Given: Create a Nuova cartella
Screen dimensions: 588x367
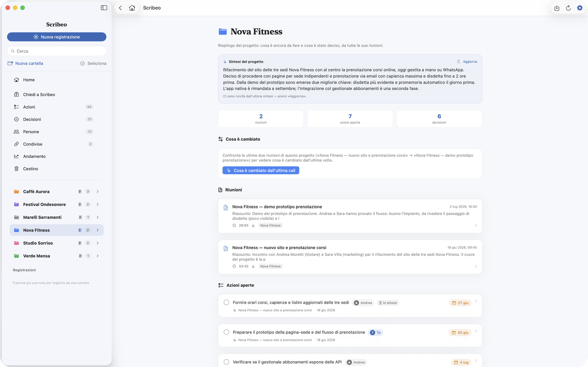Looking at the screenshot, I should (25, 63).
